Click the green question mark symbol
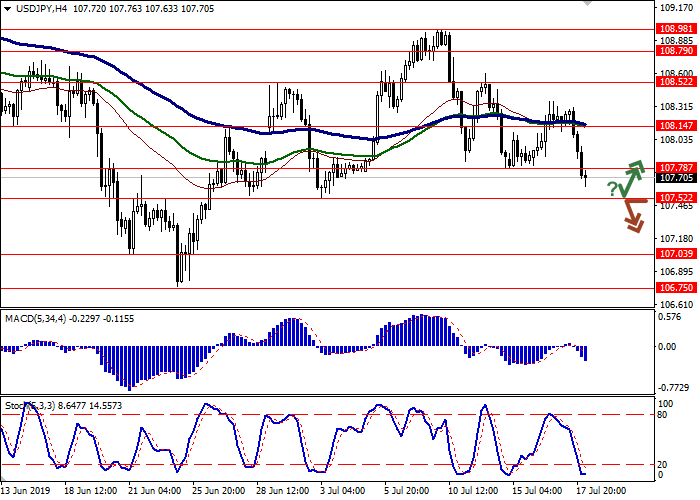Image resolution: width=700 pixels, height=500 pixels. pyautogui.click(x=612, y=189)
